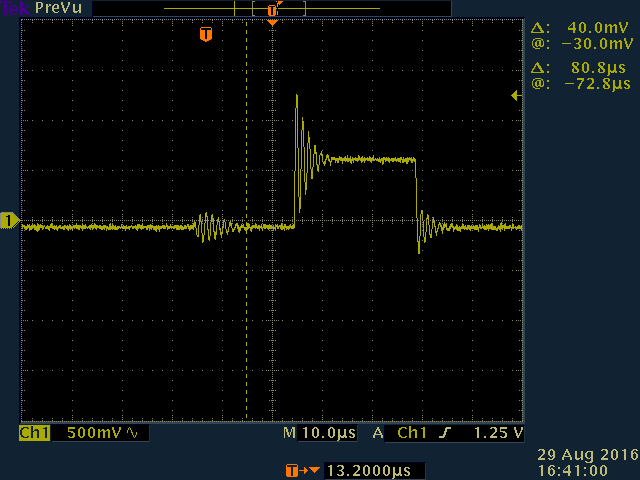Image resolution: width=640 pixels, height=480 pixels.
Task: Click the delta 80.8µs cursor readout
Action: click(583, 67)
